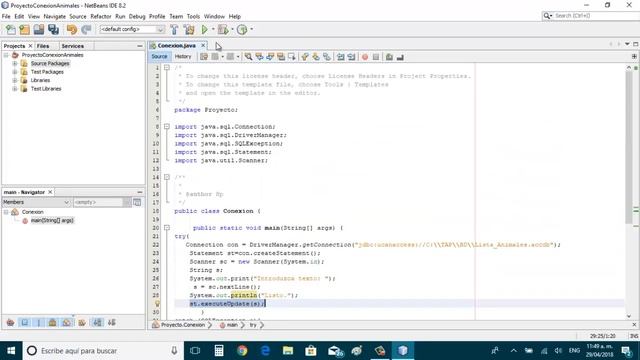640x360 pixels.
Task: Toggle Sort by Name in Navigator
Action: (x=98, y=322)
